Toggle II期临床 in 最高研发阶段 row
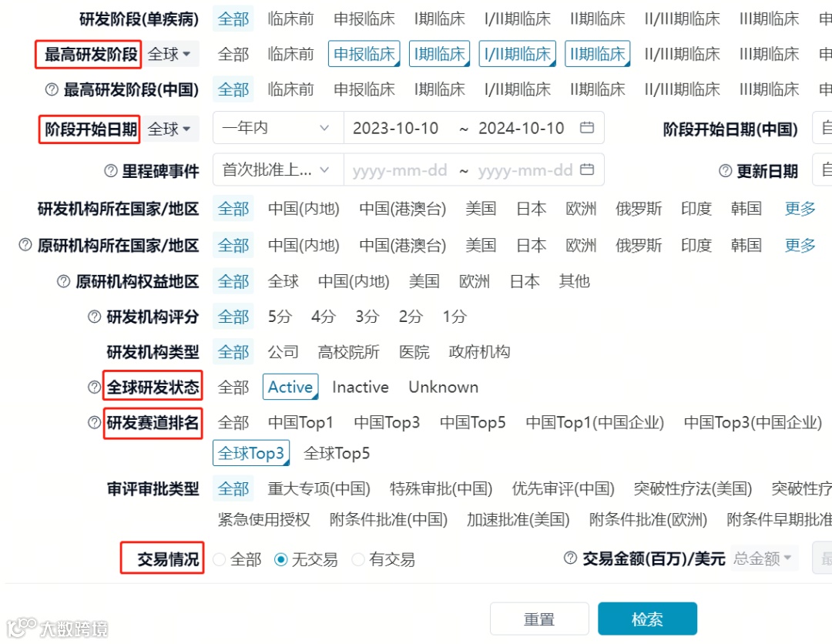 (x=598, y=54)
